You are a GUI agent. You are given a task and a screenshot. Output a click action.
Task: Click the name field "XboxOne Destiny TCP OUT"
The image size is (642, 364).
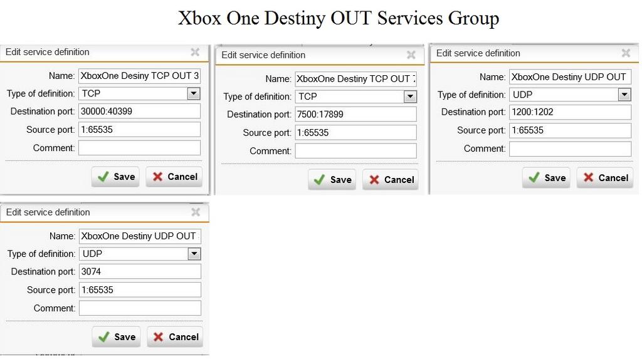coord(356,79)
